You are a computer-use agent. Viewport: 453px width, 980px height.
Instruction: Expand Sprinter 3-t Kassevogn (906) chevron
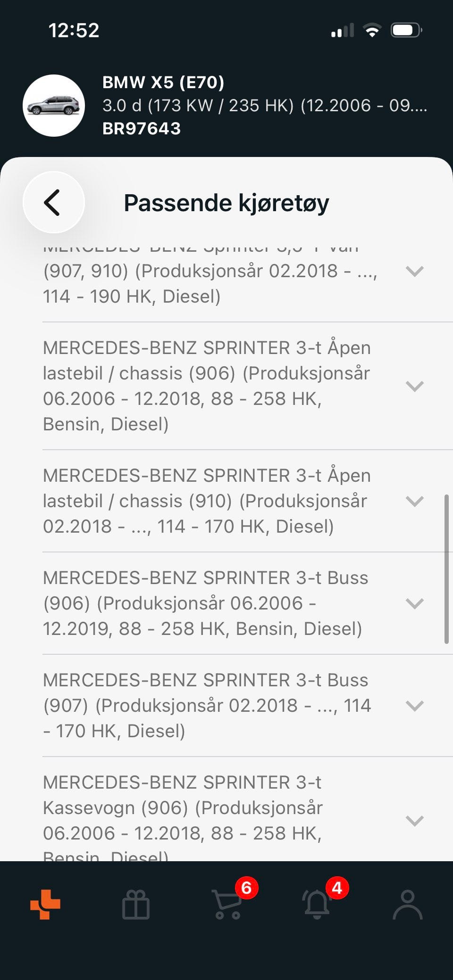point(415,821)
